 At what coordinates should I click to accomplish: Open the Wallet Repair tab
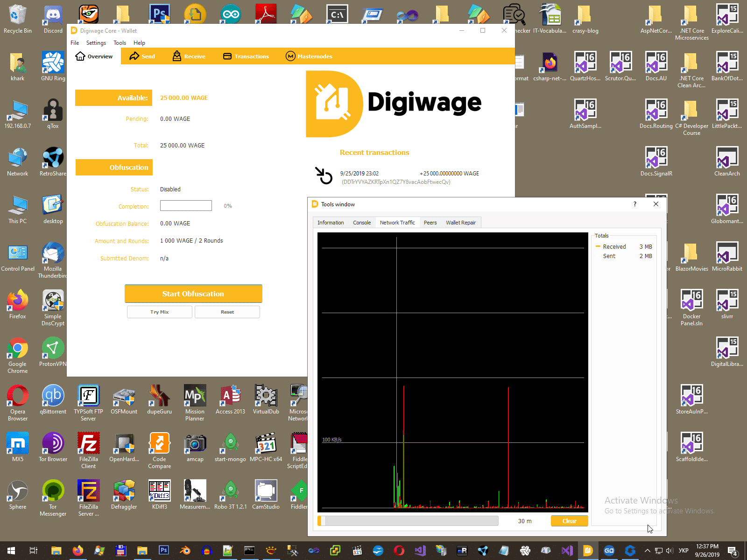(461, 223)
